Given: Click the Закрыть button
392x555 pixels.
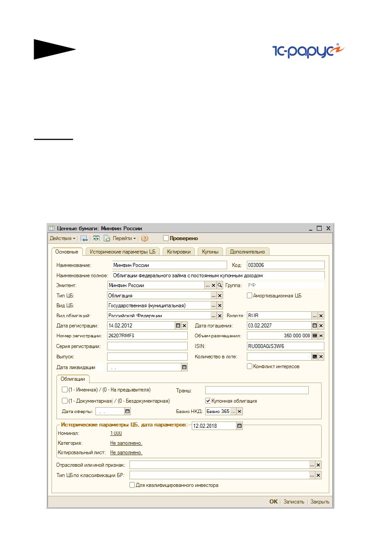Looking at the screenshot, I should pos(320,502).
